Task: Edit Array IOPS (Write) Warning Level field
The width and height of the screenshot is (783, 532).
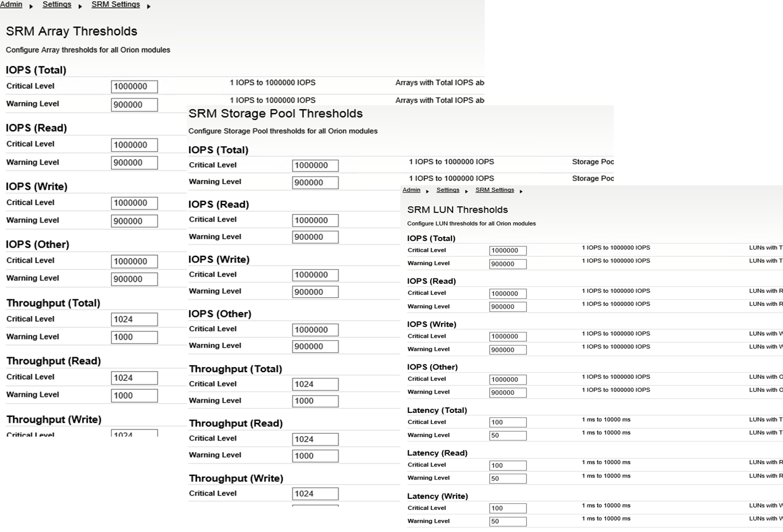Action: 135,221
